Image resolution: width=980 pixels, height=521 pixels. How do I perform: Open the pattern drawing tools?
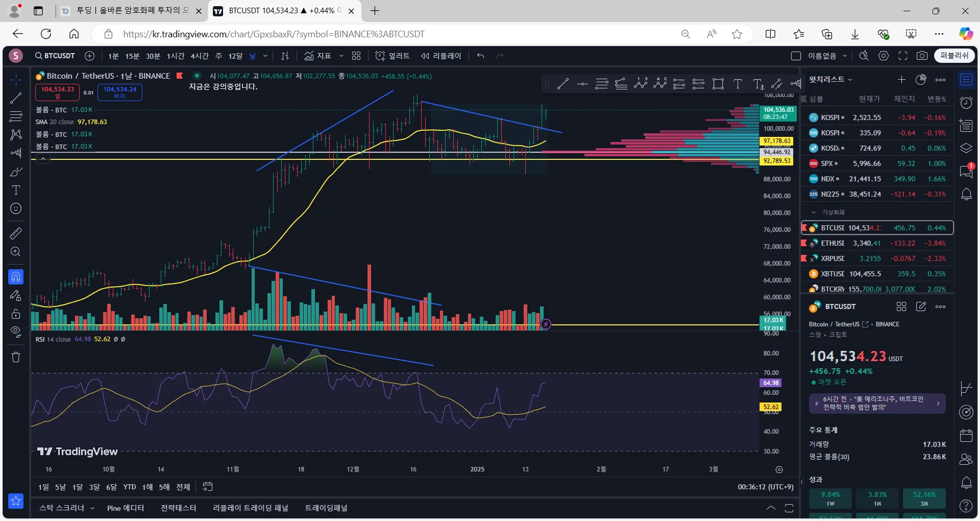[16, 135]
